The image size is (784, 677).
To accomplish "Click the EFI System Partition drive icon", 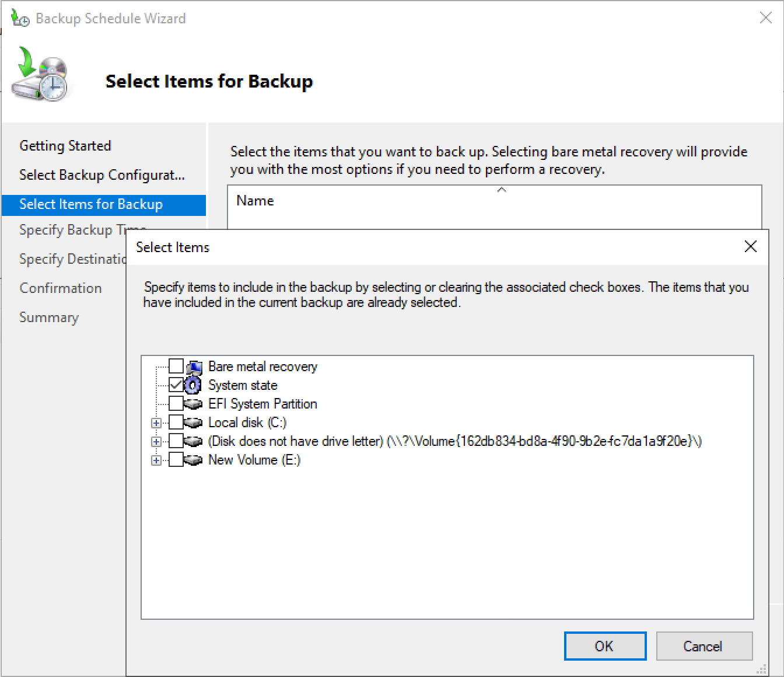I will [193, 404].
